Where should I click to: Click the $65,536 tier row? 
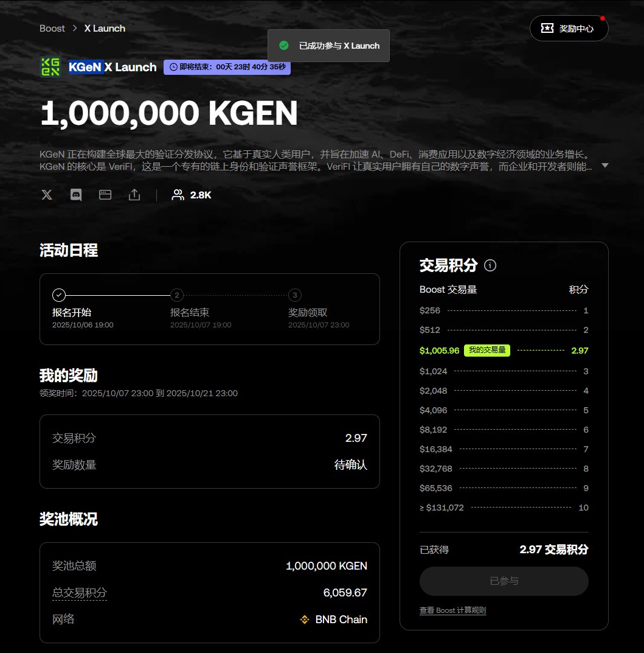point(504,487)
